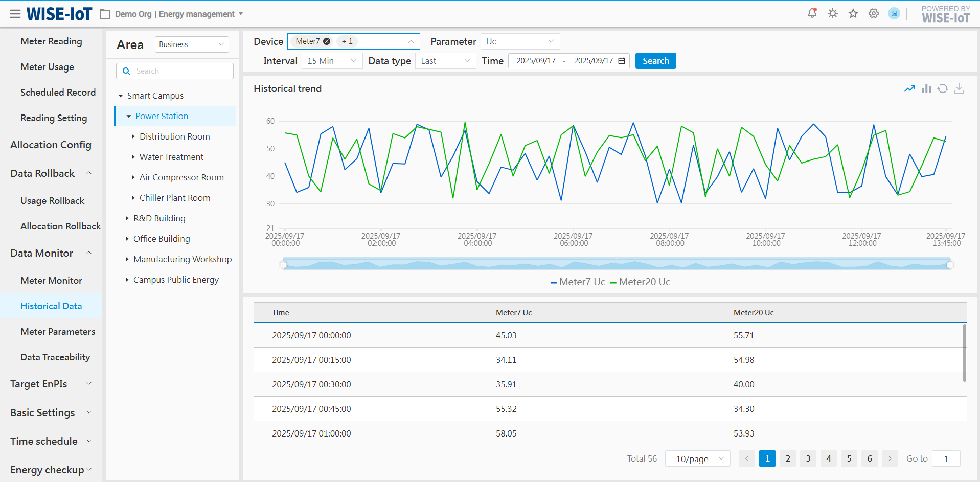Viewport: 980px width, 482px height.
Task: Open Meter Monitor in sidebar
Action: click(51, 281)
